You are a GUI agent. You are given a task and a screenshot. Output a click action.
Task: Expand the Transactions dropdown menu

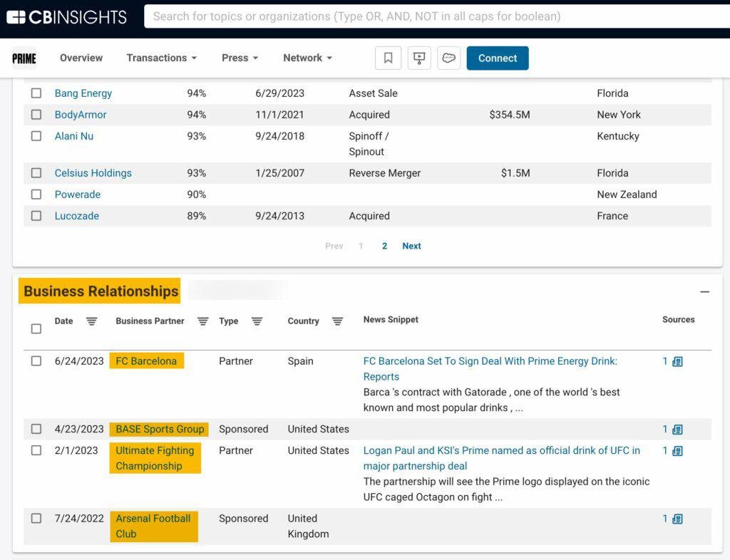pos(162,58)
